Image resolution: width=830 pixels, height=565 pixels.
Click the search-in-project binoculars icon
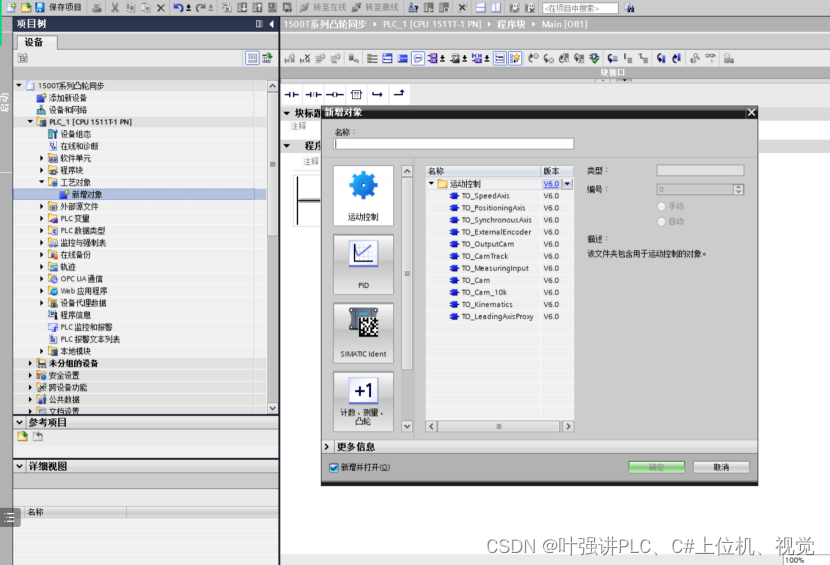click(629, 7)
